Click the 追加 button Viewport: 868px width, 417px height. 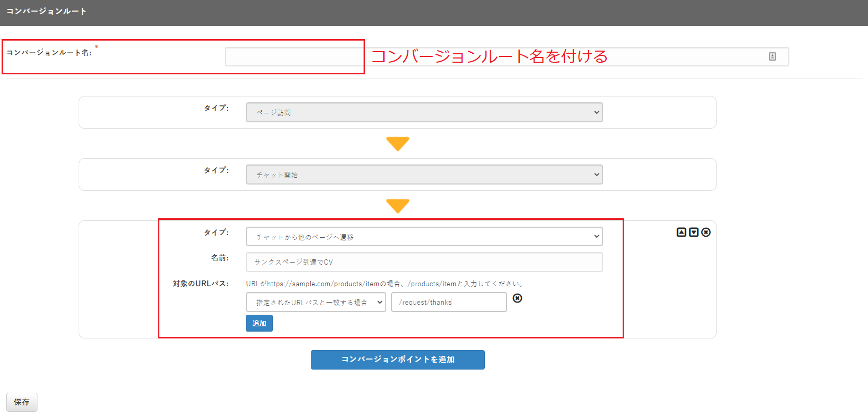point(259,323)
